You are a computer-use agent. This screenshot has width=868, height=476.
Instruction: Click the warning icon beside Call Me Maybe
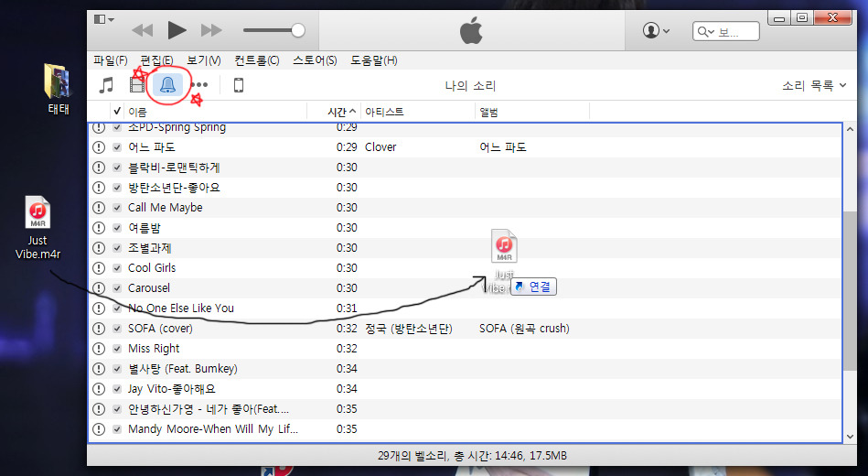pos(99,208)
